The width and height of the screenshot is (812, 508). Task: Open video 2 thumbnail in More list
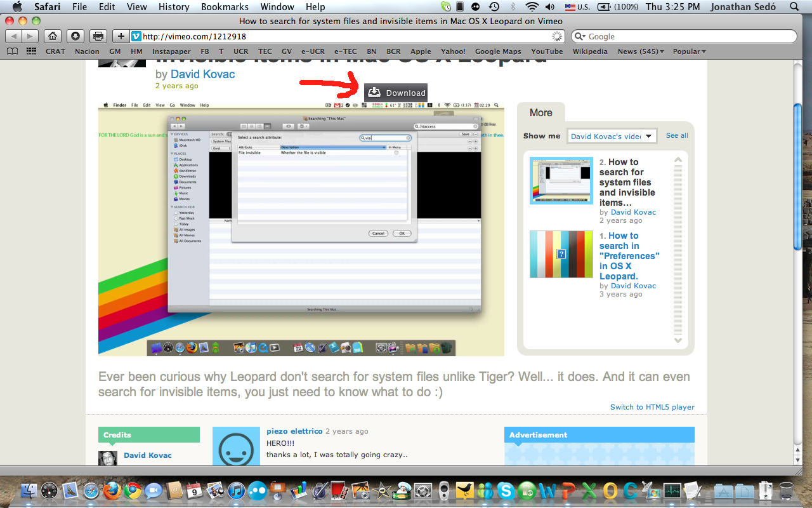point(561,180)
